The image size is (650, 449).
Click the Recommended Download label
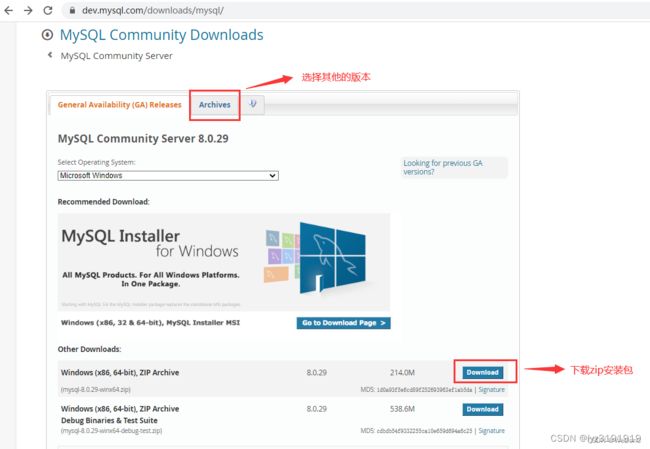[104, 202]
